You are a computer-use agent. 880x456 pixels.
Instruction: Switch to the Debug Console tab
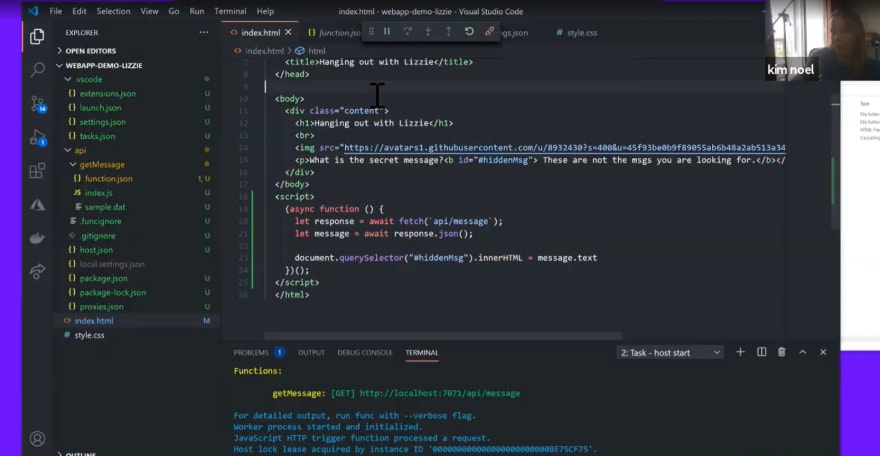tap(365, 352)
